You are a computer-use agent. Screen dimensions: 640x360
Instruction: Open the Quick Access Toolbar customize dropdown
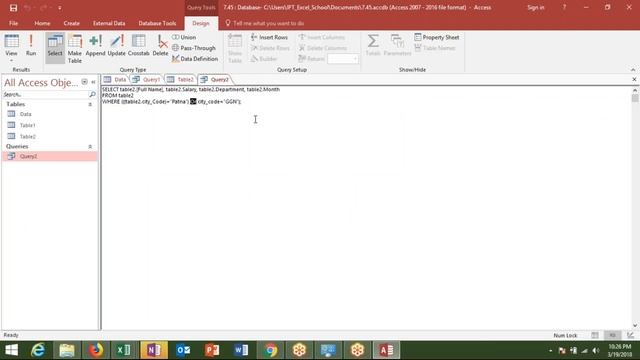click(60, 8)
